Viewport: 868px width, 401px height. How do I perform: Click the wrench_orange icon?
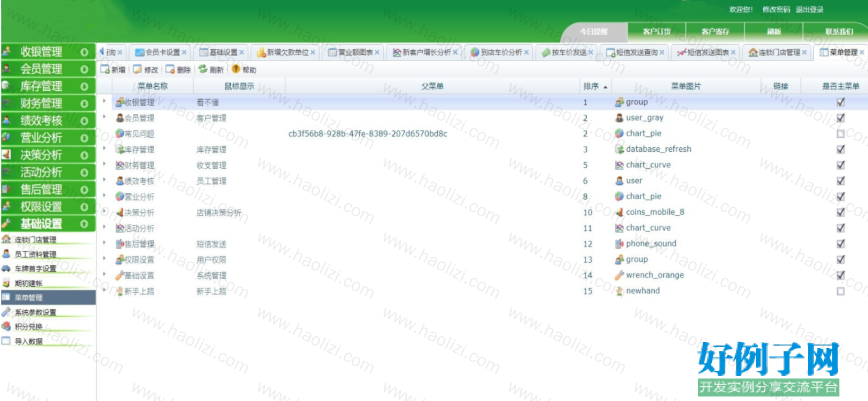[620, 275]
